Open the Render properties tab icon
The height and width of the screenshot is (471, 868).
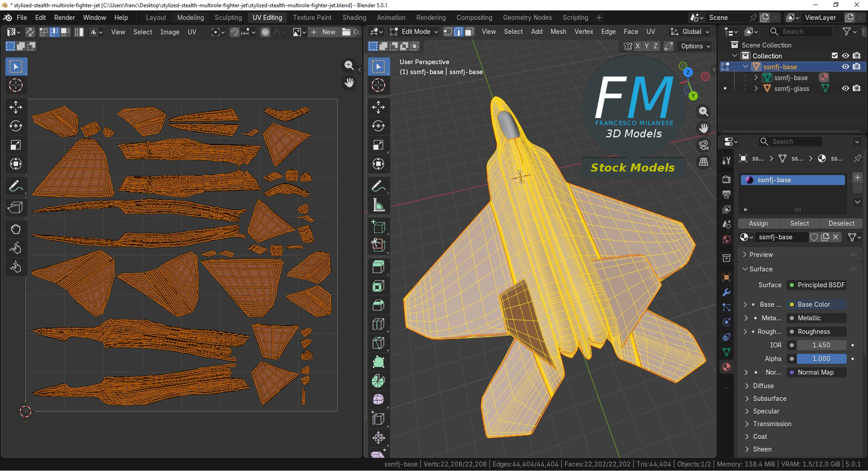[x=726, y=180]
